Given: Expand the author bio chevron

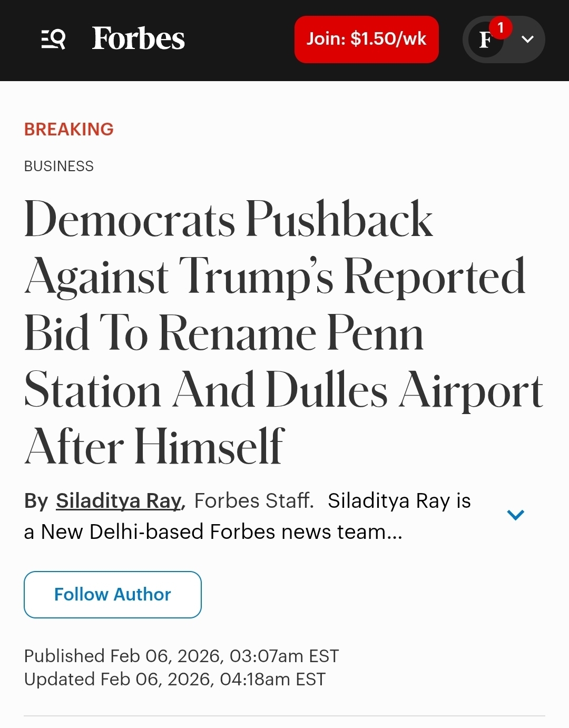Looking at the screenshot, I should [x=515, y=515].
